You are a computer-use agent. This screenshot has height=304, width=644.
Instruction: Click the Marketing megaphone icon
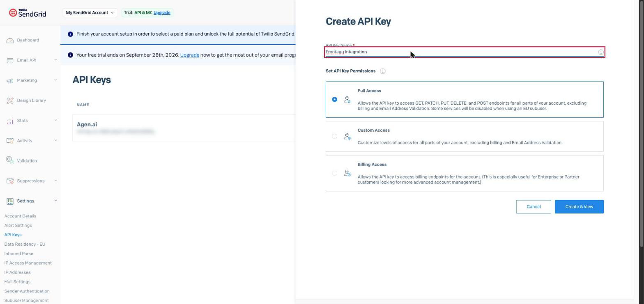pyautogui.click(x=10, y=80)
